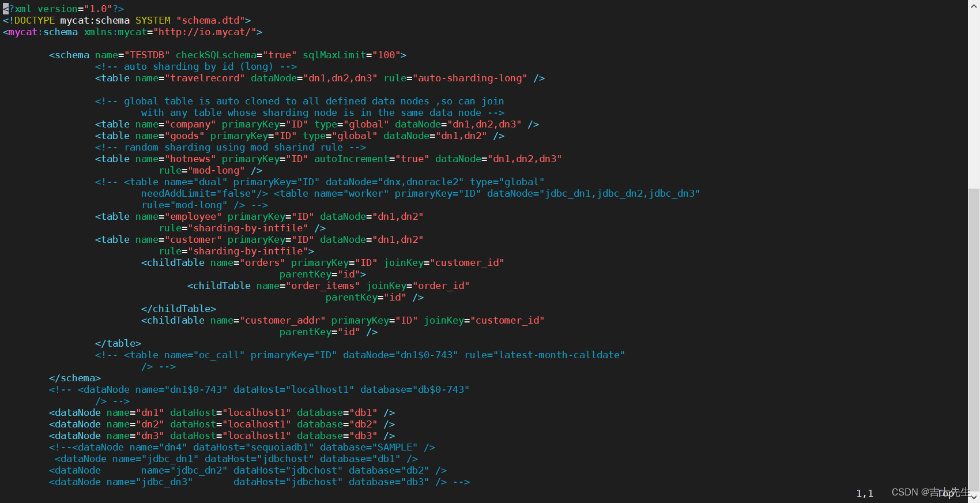This screenshot has width=980, height=503.
Task: Click the "SAMPLE" database text
Action: coord(395,447)
